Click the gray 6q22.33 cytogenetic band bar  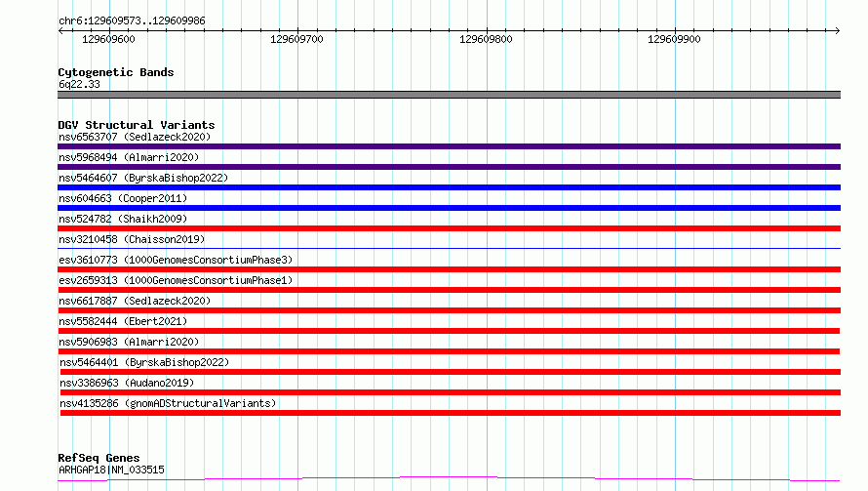pos(449,95)
